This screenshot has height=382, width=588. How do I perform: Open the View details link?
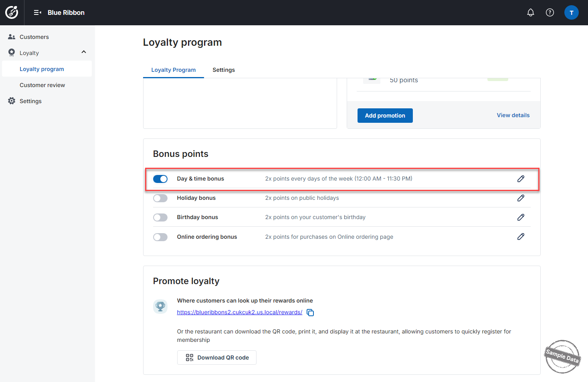point(513,115)
